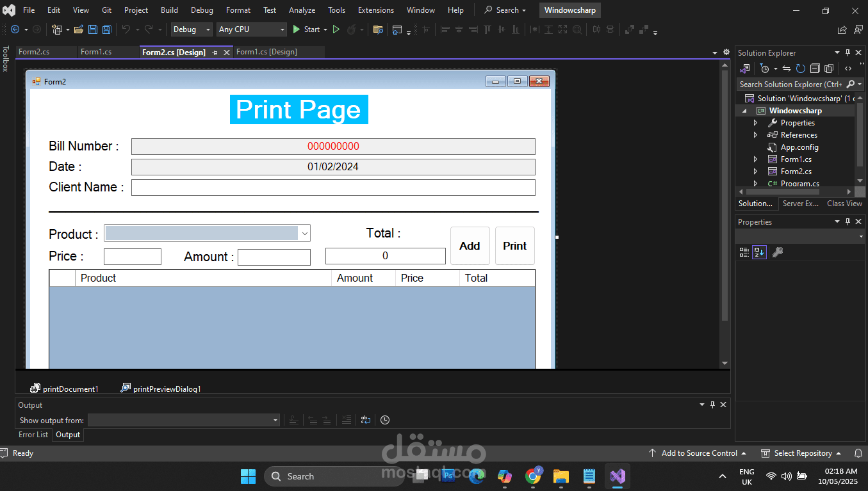Open Visual Studio from the taskbar
Screen dimensions: 868x491
point(617,476)
